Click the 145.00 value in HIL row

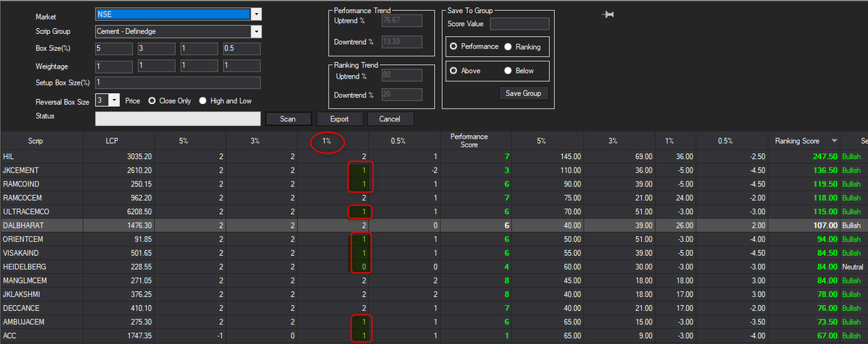click(571, 156)
